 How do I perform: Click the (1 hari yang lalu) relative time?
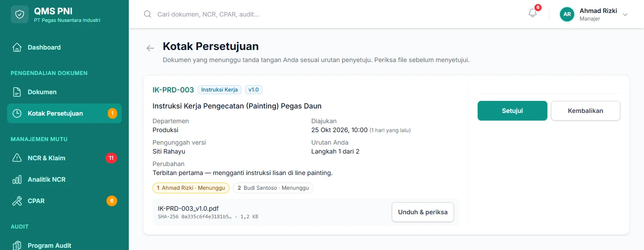click(390, 130)
